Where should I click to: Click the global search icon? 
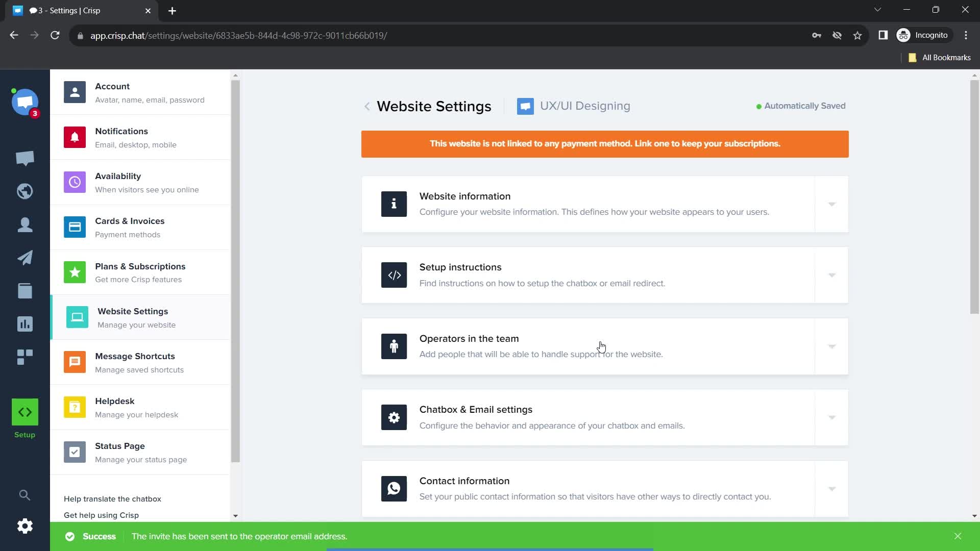(x=24, y=495)
